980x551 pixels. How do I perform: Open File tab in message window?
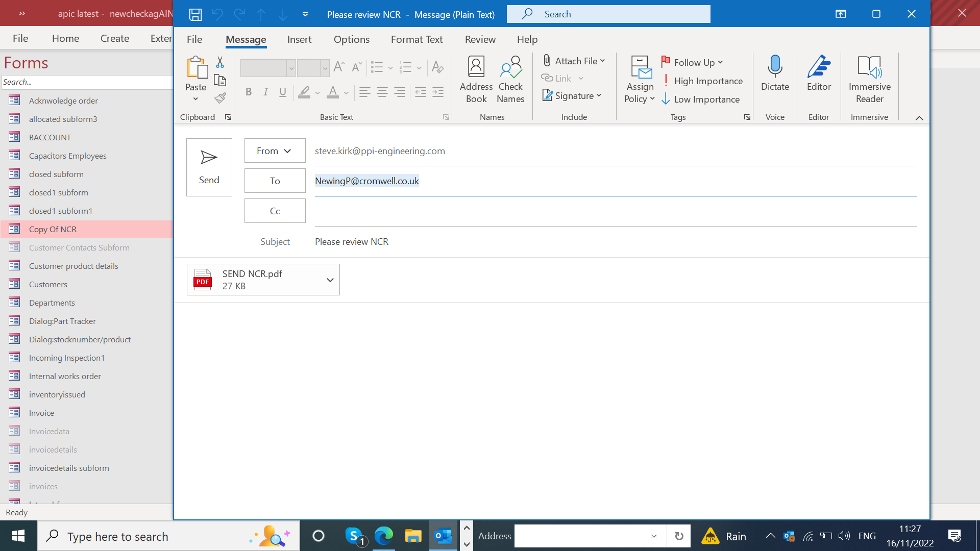pyautogui.click(x=194, y=39)
